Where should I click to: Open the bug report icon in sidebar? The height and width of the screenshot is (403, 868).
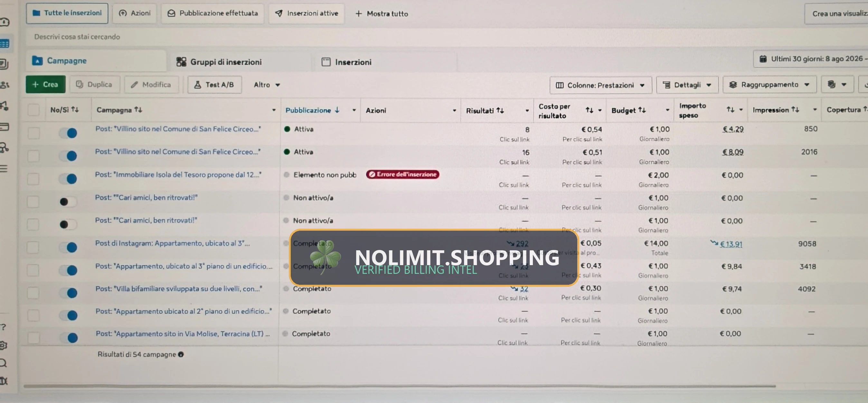tap(4, 381)
